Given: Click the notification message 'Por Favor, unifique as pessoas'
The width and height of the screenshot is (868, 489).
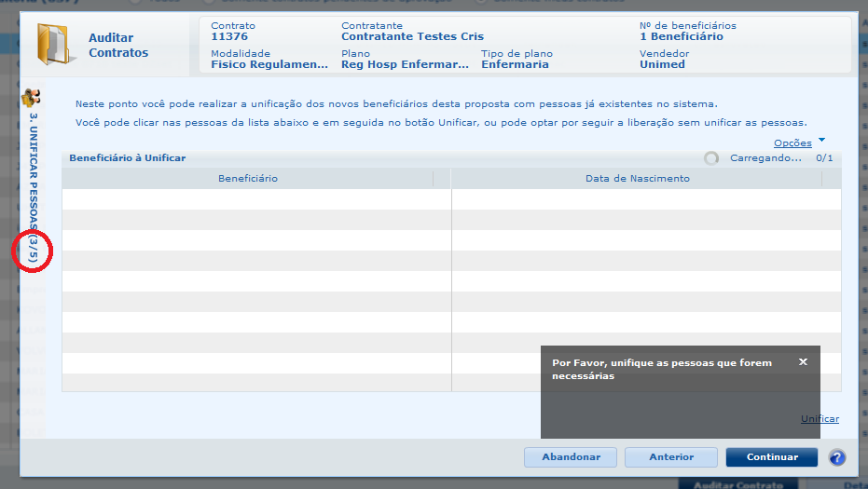Looking at the screenshot, I should [x=662, y=369].
